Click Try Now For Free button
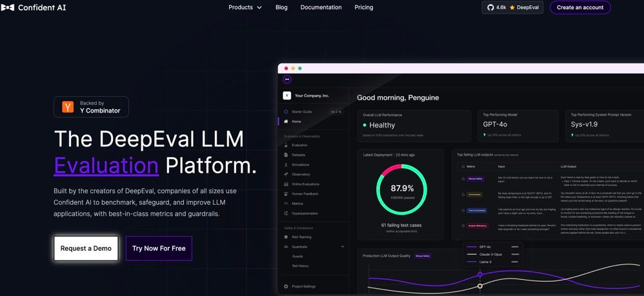 (159, 248)
